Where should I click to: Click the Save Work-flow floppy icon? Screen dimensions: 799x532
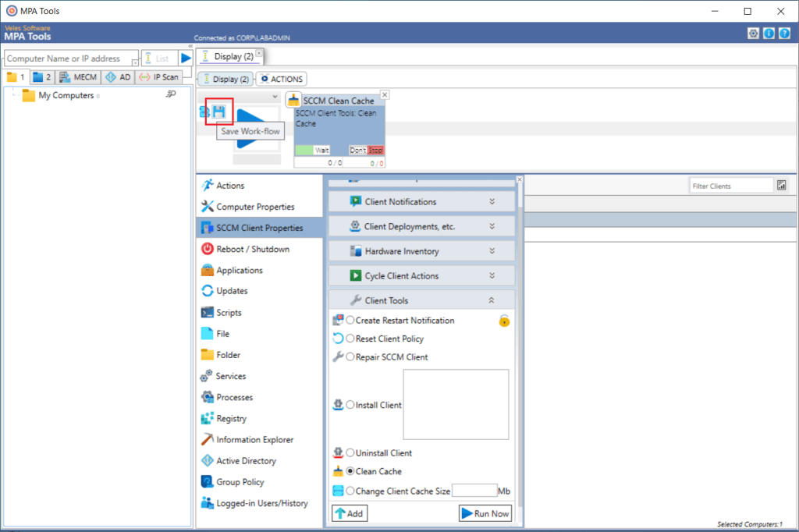pyautogui.click(x=219, y=112)
